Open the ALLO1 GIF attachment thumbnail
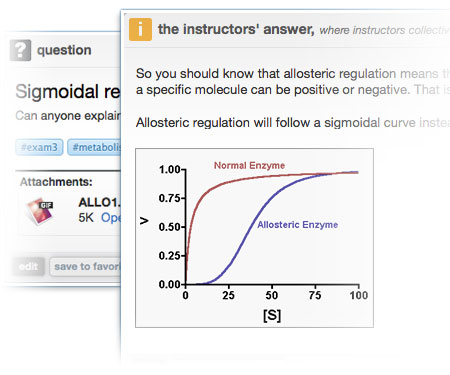 click(40, 211)
